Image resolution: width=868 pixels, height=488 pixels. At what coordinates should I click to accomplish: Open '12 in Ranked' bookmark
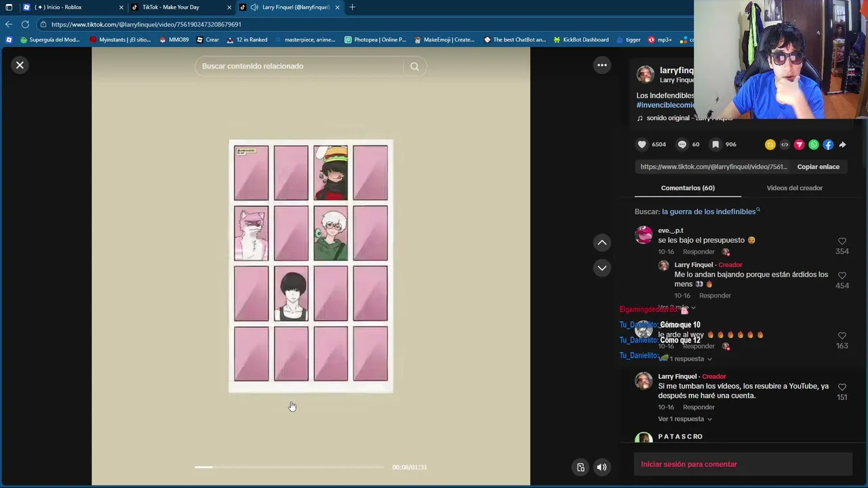[247, 40]
